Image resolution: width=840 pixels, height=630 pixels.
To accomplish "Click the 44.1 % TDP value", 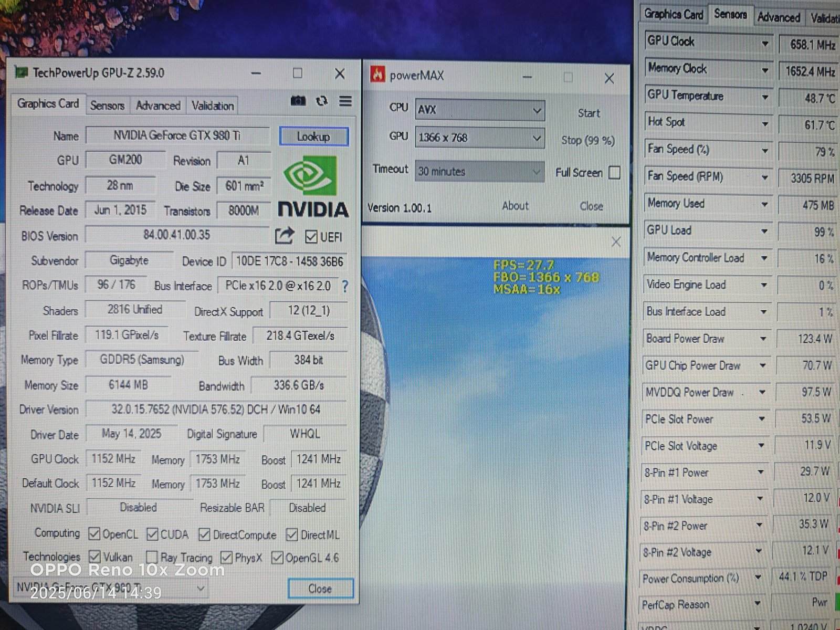I will pos(804,576).
